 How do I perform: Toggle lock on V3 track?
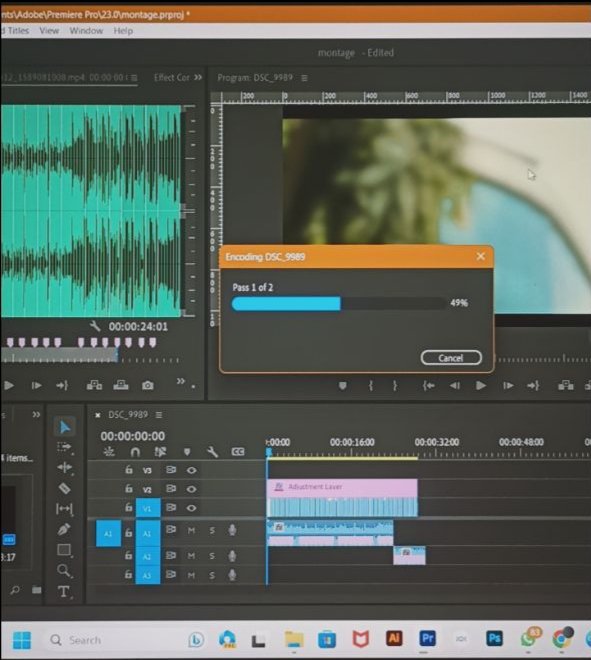tap(129, 469)
